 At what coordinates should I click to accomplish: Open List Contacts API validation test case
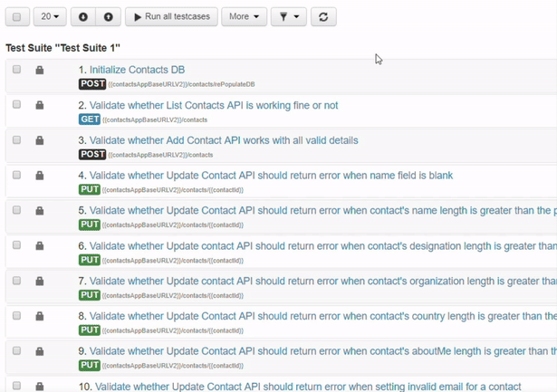pos(213,105)
